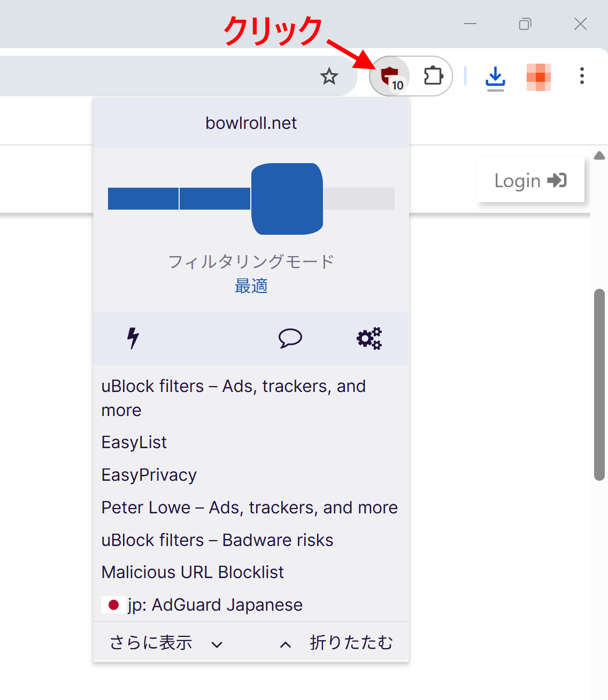The height and width of the screenshot is (700, 608).
Task: Bookmark this page with the star icon
Action: pyautogui.click(x=329, y=76)
